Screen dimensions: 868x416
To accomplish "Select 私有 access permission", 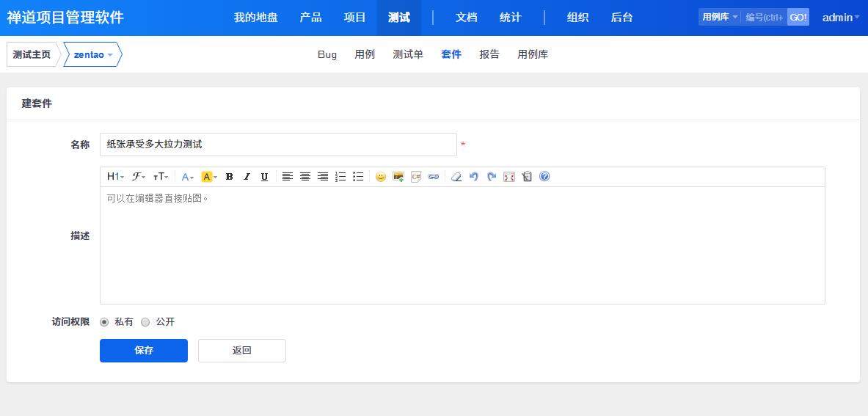I will (104, 322).
